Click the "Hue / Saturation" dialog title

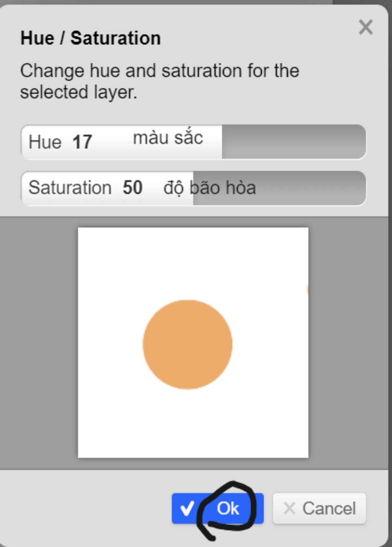(x=90, y=38)
